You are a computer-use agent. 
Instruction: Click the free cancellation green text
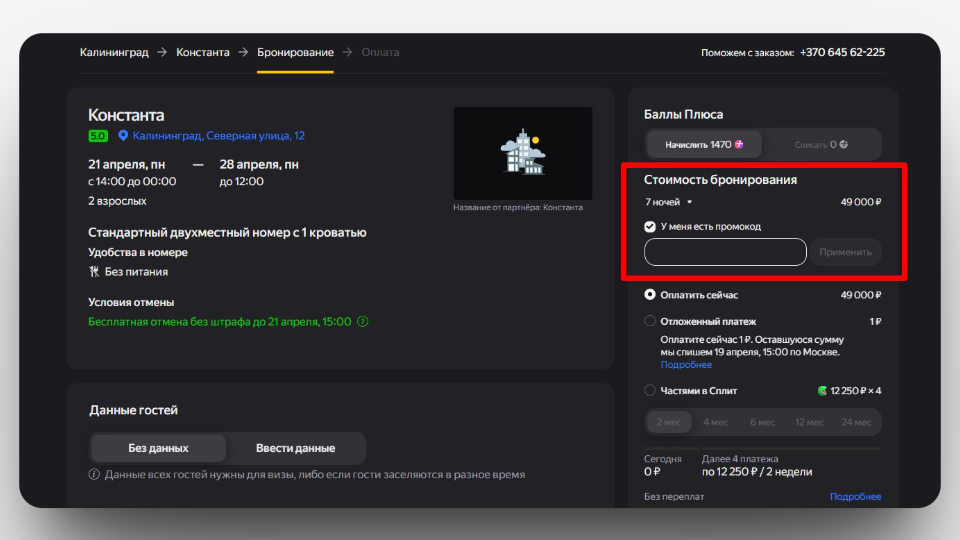pyautogui.click(x=220, y=321)
